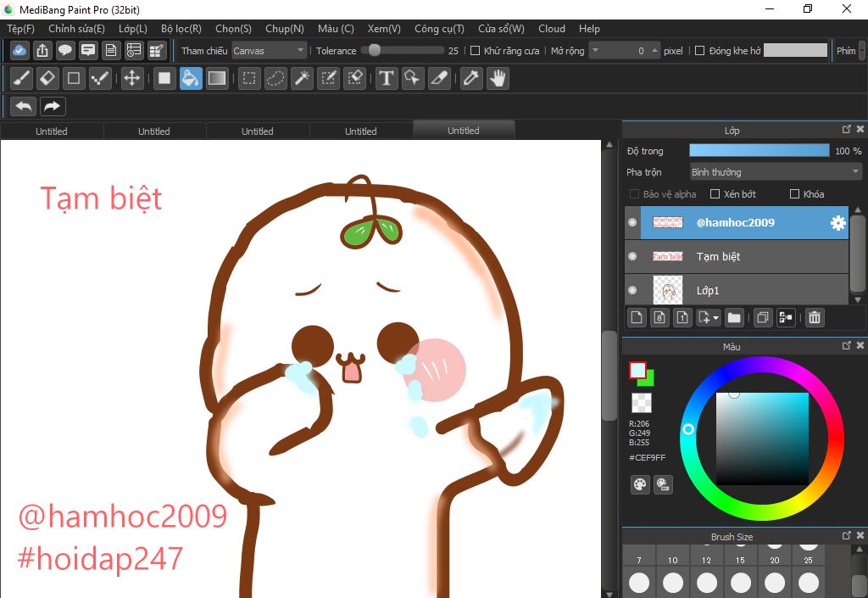Screen dimensions: 868x598
Task: Float the Màu panel
Action: tap(847, 345)
